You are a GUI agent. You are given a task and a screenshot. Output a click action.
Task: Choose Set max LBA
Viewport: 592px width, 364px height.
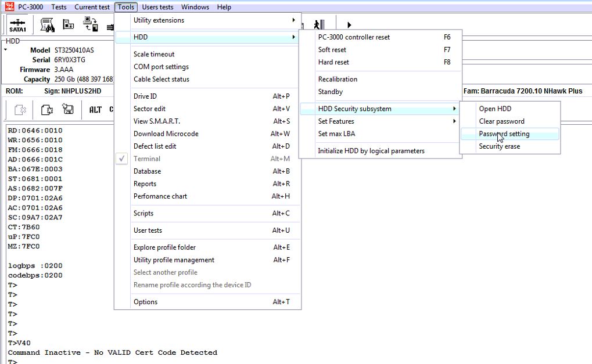point(380,134)
